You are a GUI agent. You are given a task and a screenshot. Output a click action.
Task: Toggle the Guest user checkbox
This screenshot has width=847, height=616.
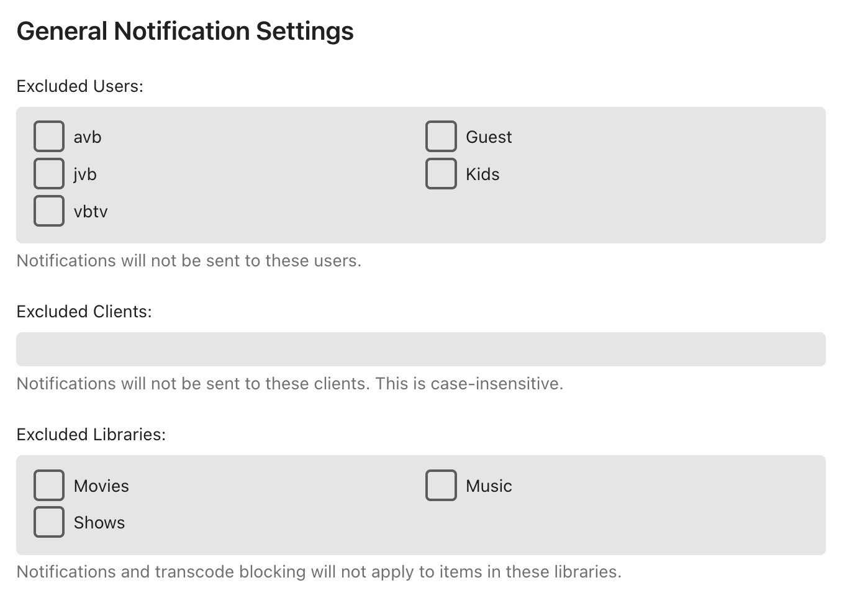(441, 137)
